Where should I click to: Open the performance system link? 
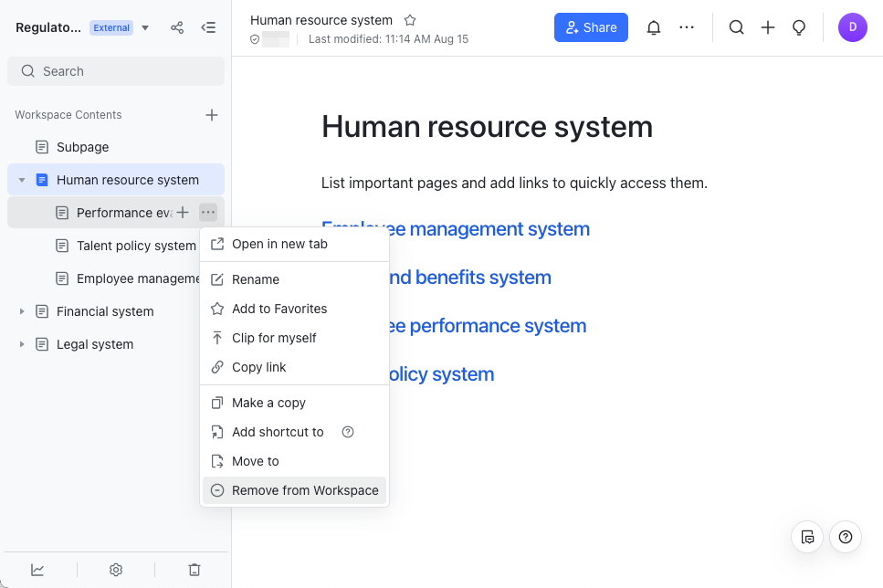(x=488, y=326)
